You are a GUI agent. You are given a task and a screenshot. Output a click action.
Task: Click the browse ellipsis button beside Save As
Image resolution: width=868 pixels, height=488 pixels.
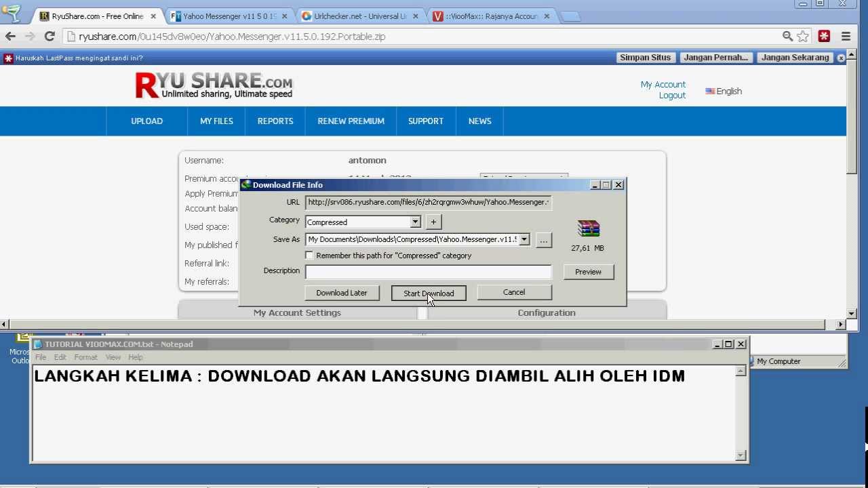coord(543,240)
